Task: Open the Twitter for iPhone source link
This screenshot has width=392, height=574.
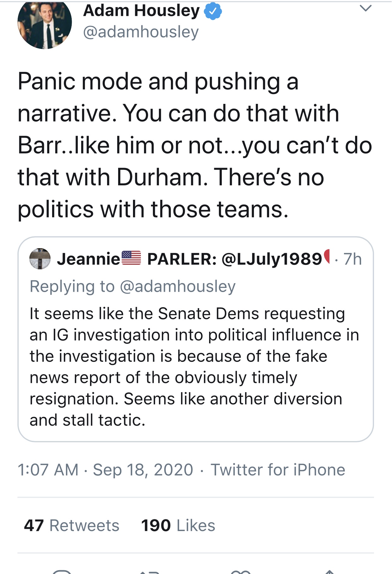Action: (x=278, y=469)
